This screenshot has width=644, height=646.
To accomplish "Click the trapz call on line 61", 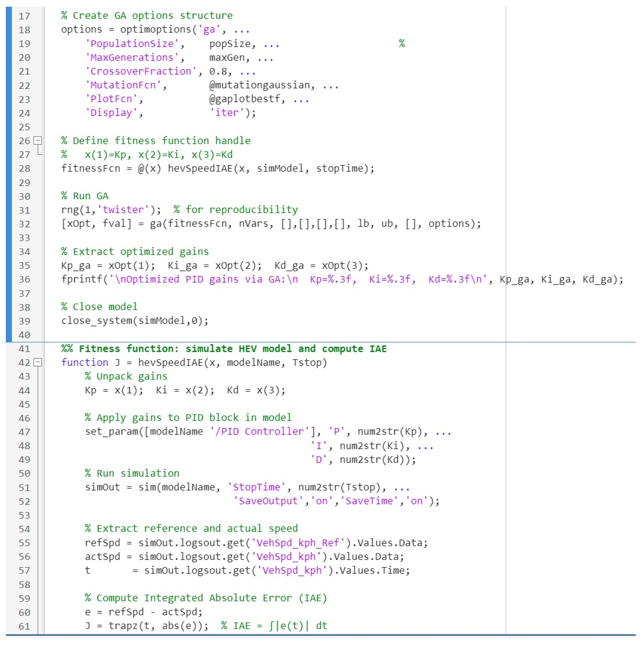I will point(123,626).
